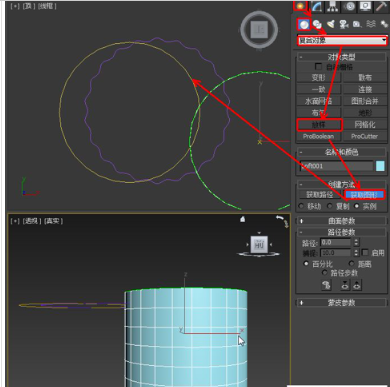Image resolution: width=390 pixels, height=387 pixels.
Task: Click the 获取路径 button
Action: click(x=320, y=195)
